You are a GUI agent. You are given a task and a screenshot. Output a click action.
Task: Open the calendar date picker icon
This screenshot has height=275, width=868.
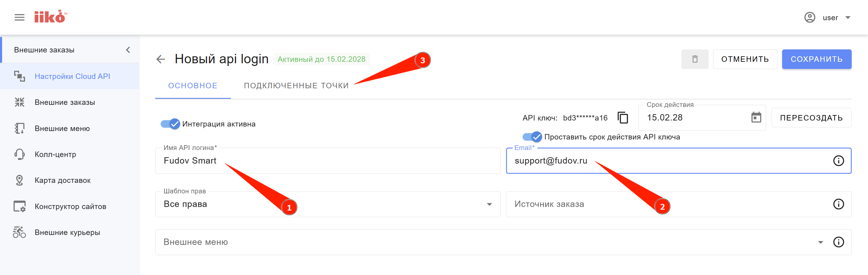(x=756, y=117)
